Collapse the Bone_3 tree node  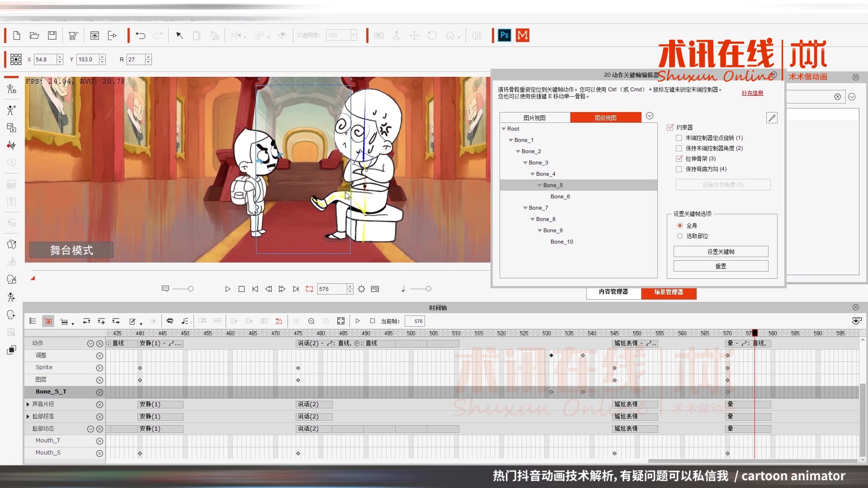pyautogui.click(x=525, y=163)
